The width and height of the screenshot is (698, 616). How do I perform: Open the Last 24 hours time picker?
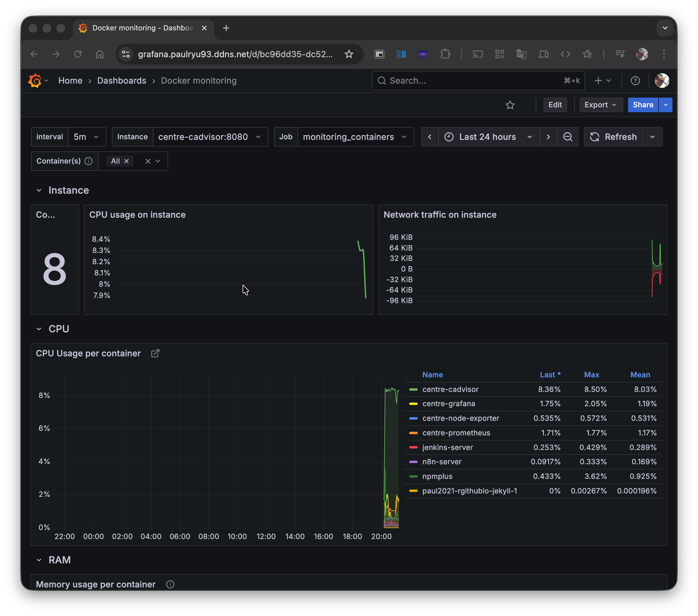pyautogui.click(x=488, y=137)
